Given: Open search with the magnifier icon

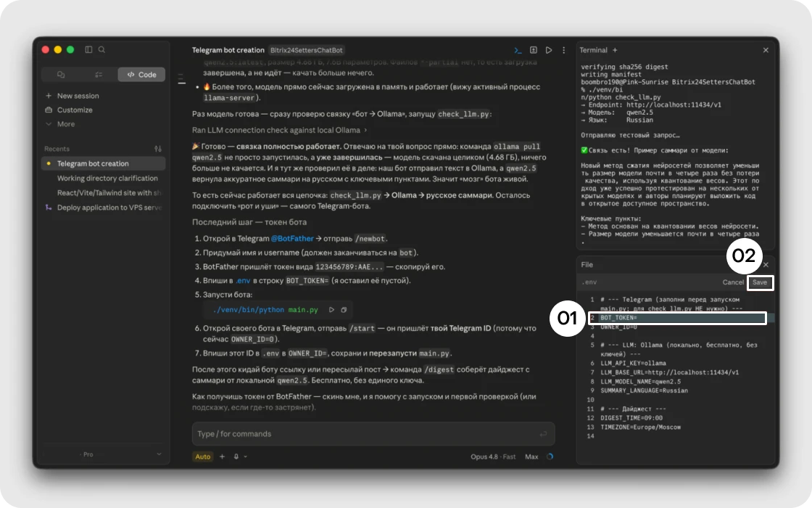Looking at the screenshot, I should (x=102, y=50).
